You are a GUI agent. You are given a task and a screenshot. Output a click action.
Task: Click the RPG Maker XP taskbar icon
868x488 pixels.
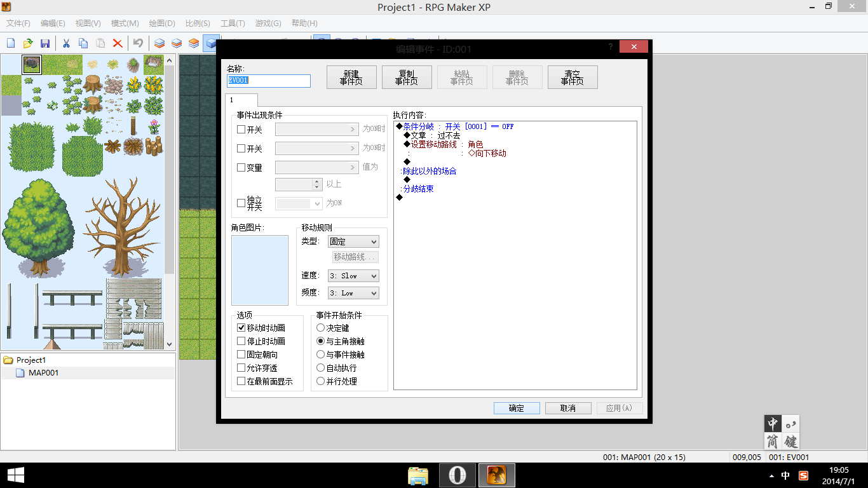[x=496, y=475]
